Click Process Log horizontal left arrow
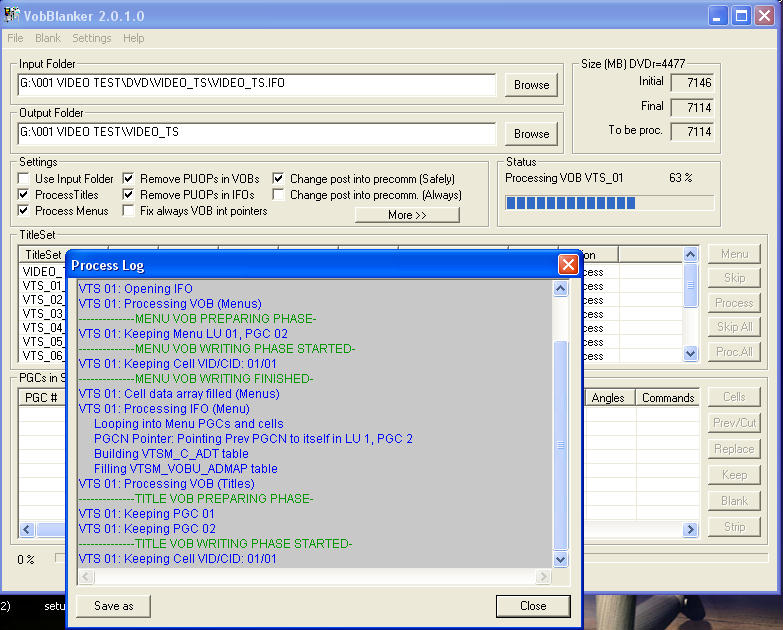The height and width of the screenshot is (630, 783). 86,577
